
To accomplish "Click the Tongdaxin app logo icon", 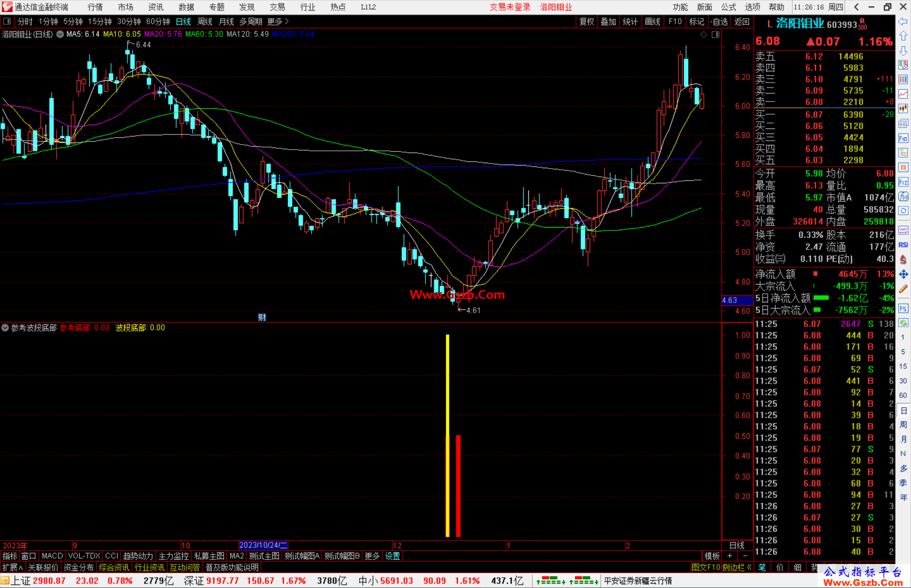I will point(7,7).
